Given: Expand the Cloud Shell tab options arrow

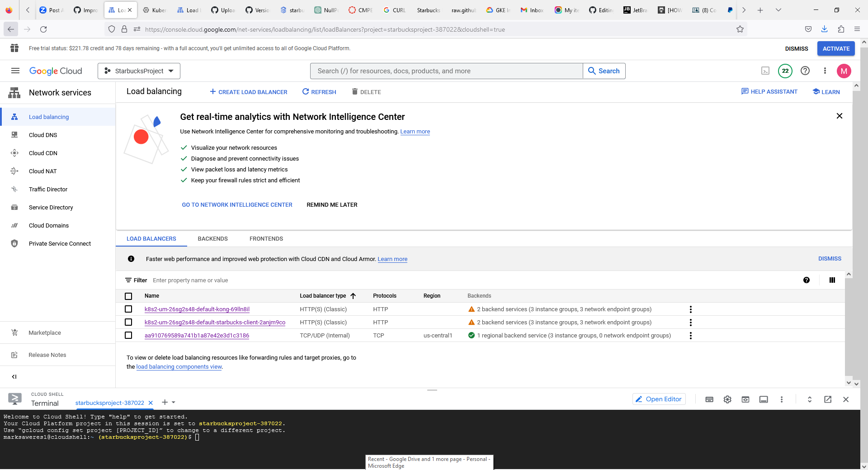Looking at the screenshot, I should click(174, 403).
